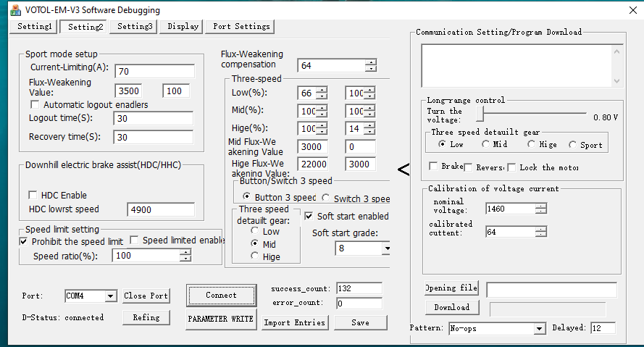This screenshot has width=644, height=347.
Task: Click the Current-Limiting(A) input field
Action: pos(154,71)
